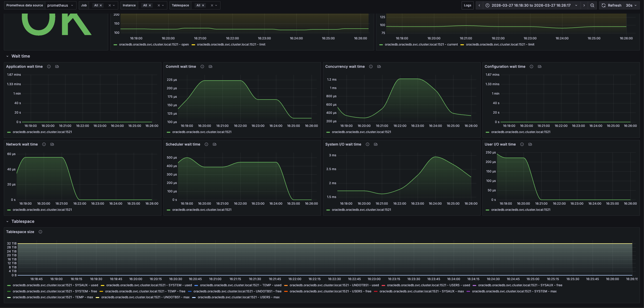Toggle USERS - max series in legend
This screenshot has height=308, width=644.
238,297
